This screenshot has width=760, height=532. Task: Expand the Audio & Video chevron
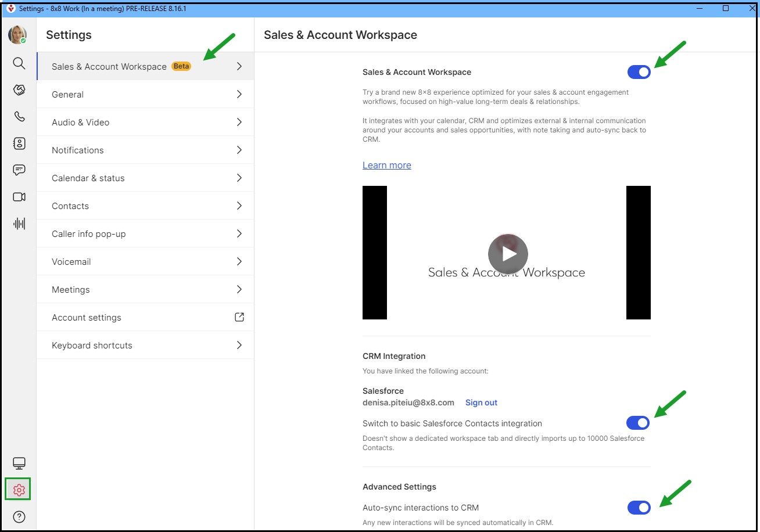pyautogui.click(x=239, y=122)
